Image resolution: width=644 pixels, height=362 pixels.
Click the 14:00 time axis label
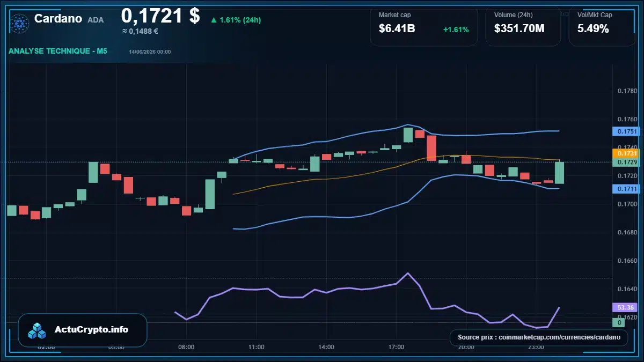click(x=326, y=347)
